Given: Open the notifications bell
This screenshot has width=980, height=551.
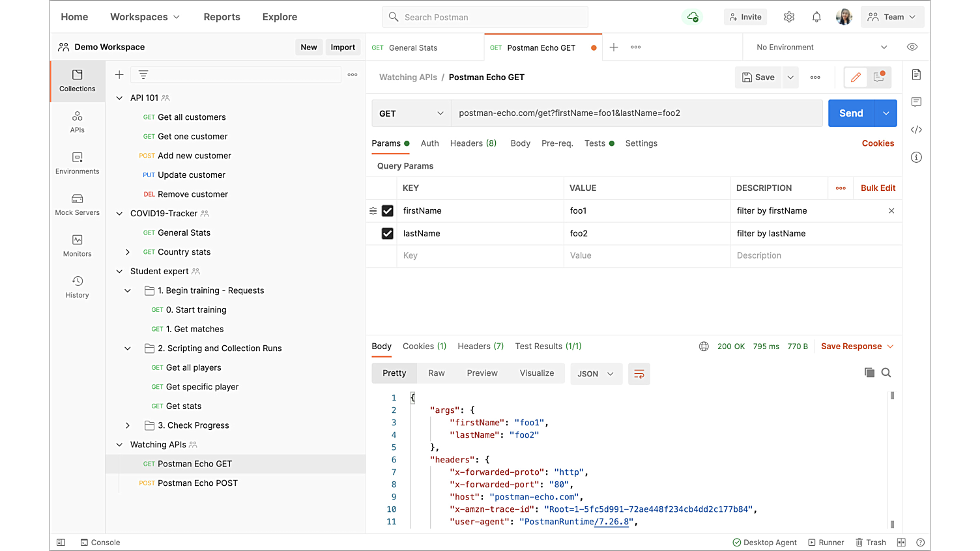Looking at the screenshot, I should coord(816,17).
